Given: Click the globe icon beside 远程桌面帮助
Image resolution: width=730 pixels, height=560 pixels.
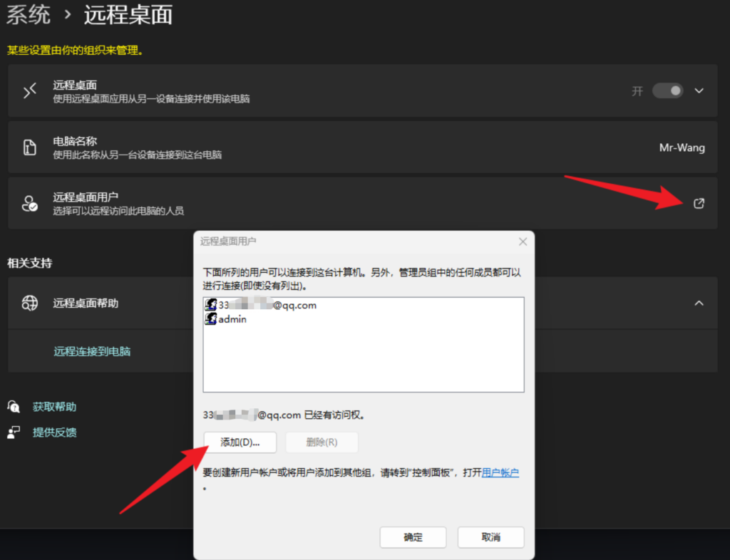Looking at the screenshot, I should click(29, 304).
